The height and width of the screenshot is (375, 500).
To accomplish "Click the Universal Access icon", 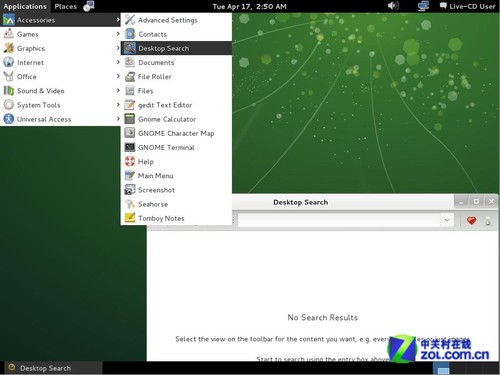I will [x=9, y=119].
